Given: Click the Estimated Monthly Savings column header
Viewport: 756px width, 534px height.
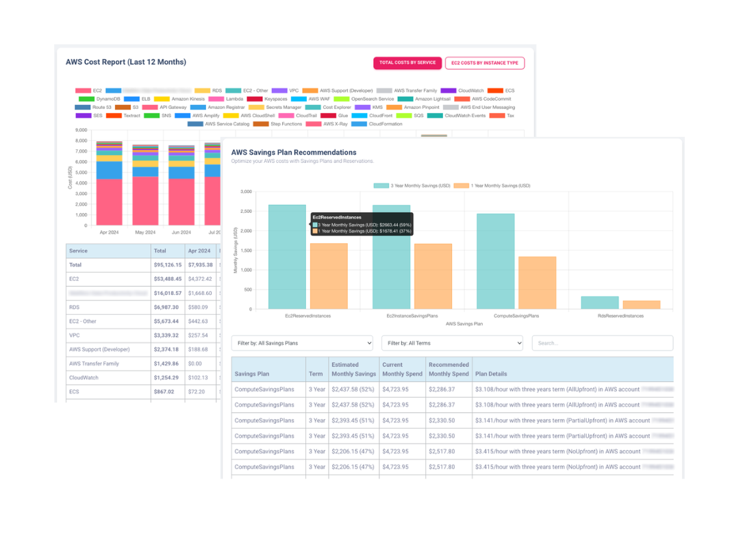Looking at the screenshot, I should [353, 368].
